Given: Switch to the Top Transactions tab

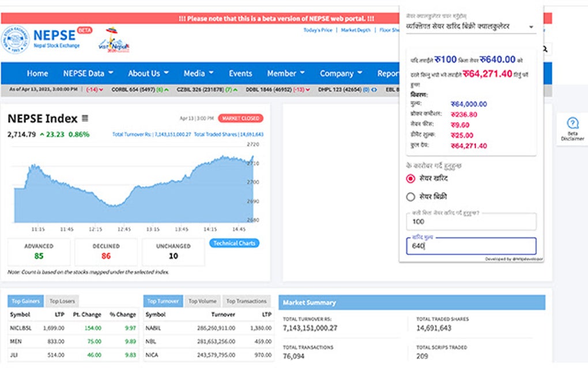Looking at the screenshot, I should pos(246,301).
